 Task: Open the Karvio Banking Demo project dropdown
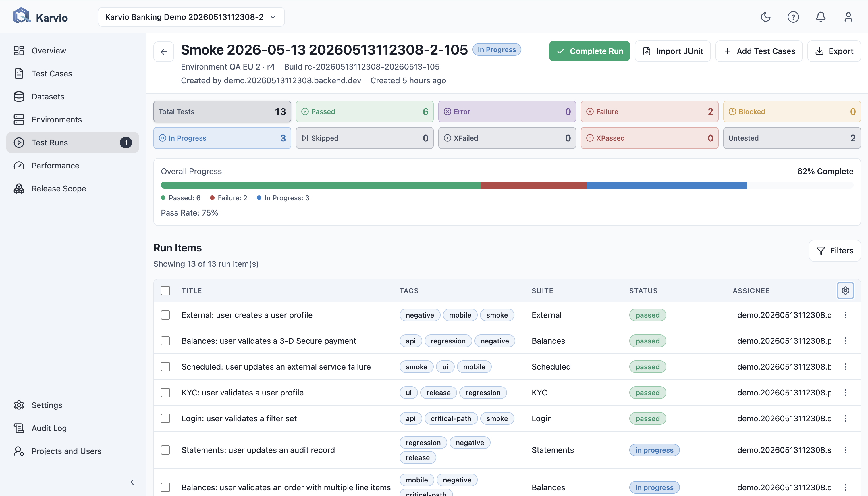[191, 17]
